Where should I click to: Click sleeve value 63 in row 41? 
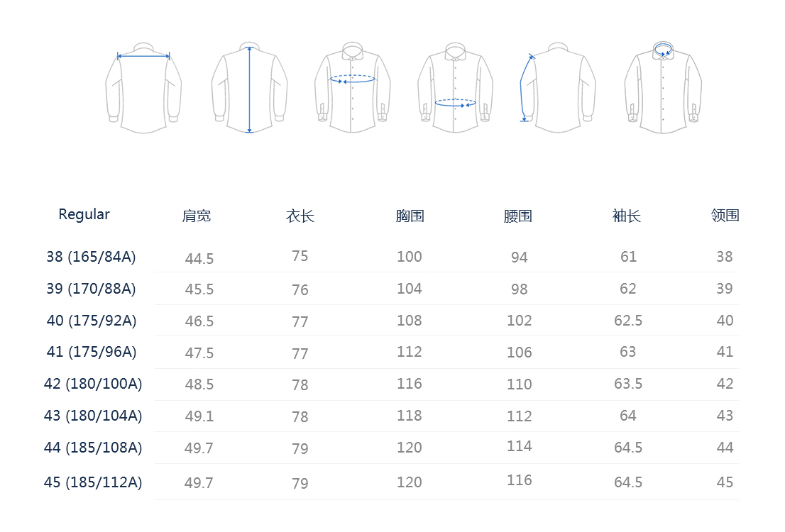[x=628, y=352]
